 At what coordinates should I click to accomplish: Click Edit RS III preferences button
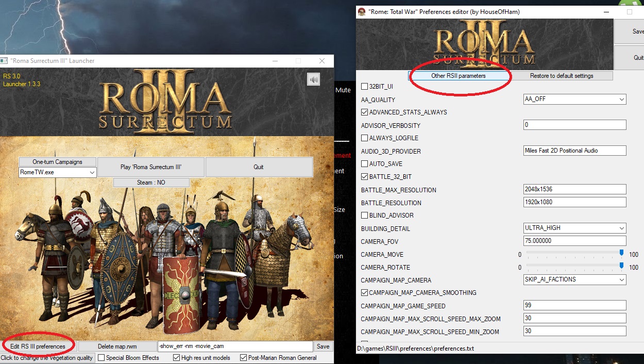(38, 346)
